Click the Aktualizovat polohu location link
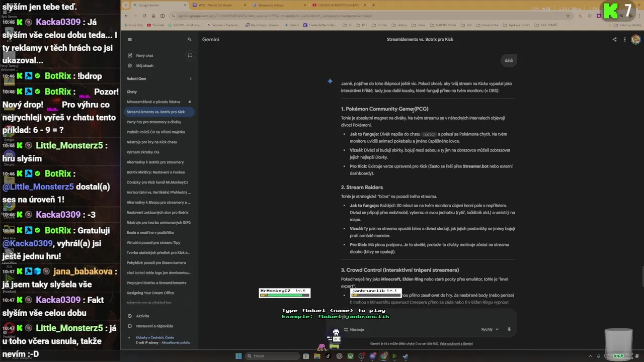The width and height of the screenshot is (644, 362). pyautogui.click(x=177, y=342)
